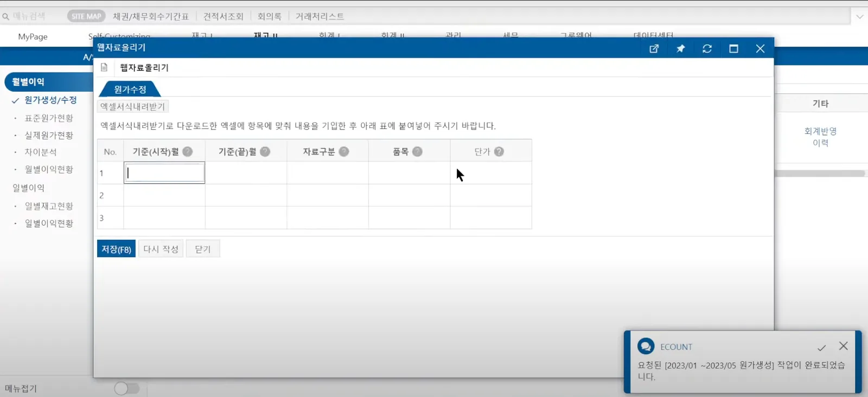Click the help icon next to 자료구분
868x397 pixels.
344,152
